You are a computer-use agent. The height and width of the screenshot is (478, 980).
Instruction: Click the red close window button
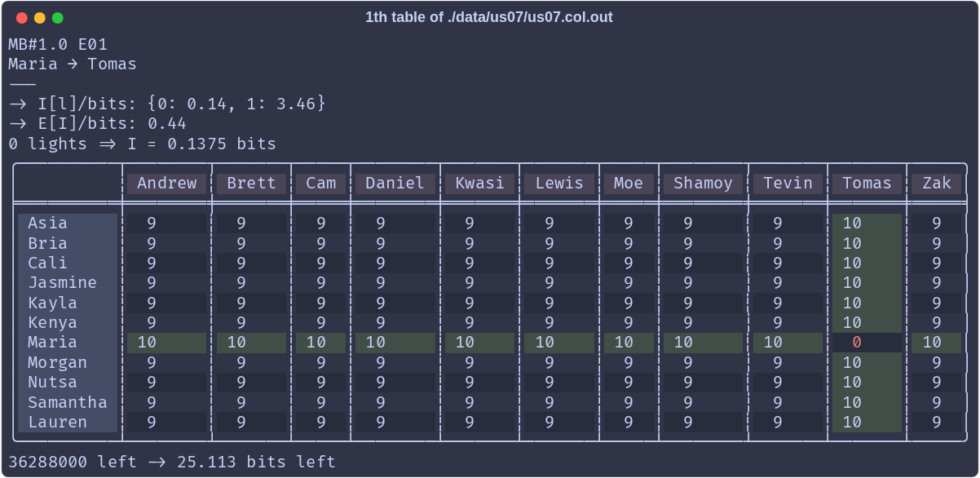pyautogui.click(x=21, y=17)
